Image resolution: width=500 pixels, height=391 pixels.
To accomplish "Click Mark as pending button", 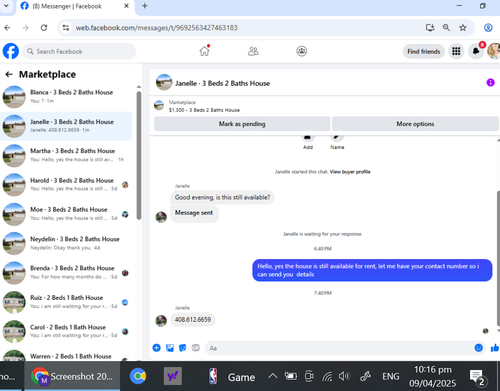I will click(242, 124).
